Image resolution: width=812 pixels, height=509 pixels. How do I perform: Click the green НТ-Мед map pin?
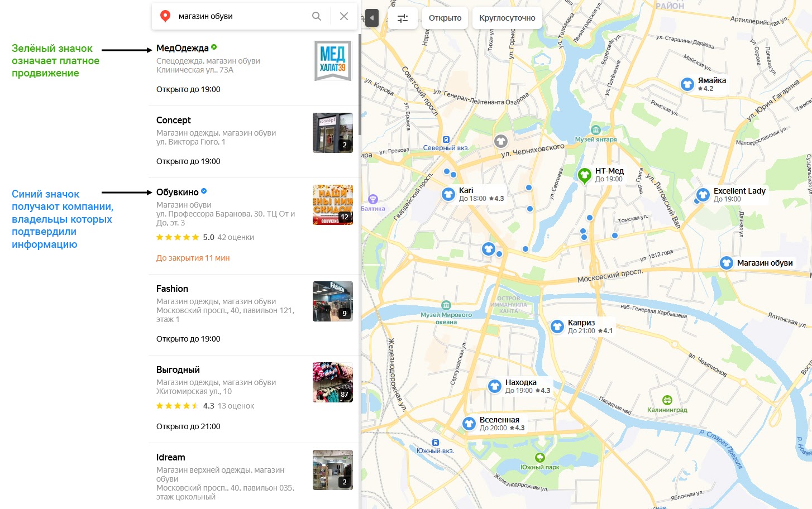coord(584,176)
